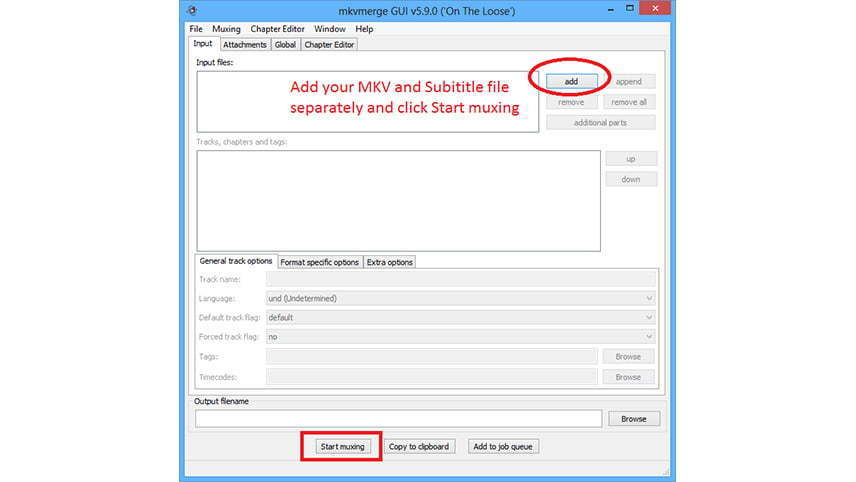Click inside Tracks, chapters and tags list

[x=399, y=201]
